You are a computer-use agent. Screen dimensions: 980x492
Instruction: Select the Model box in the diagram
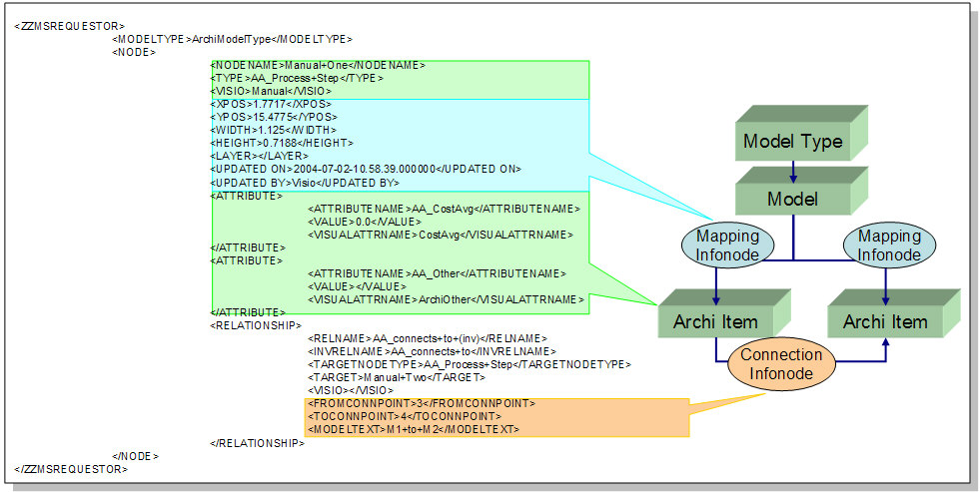point(793,200)
